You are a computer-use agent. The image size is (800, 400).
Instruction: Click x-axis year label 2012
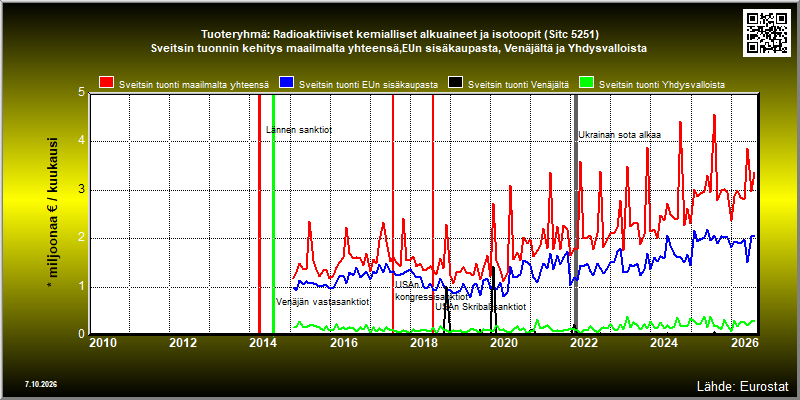(x=183, y=342)
